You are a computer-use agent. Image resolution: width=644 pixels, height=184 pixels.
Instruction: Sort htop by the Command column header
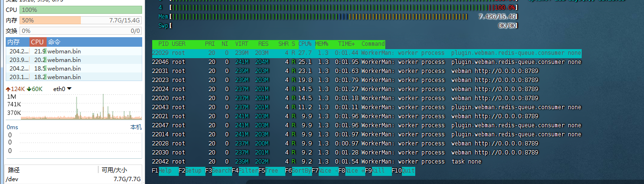[x=373, y=44]
